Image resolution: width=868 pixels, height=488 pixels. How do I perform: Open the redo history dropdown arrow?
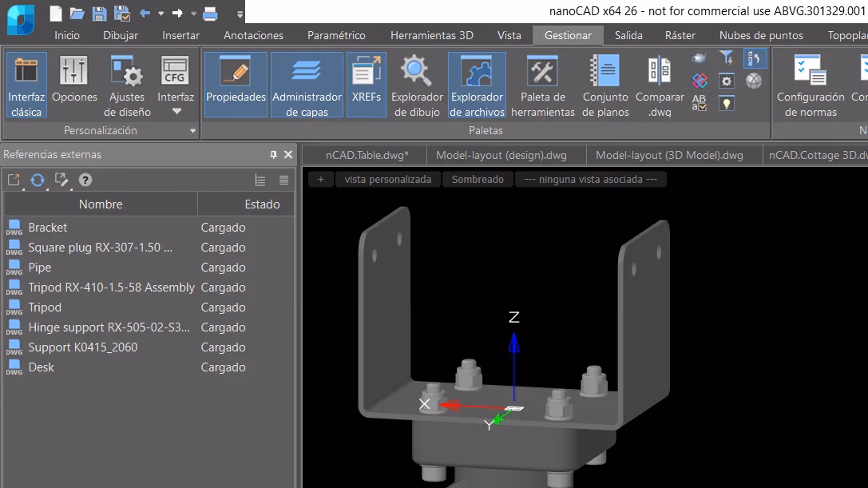[x=194, y=14]
